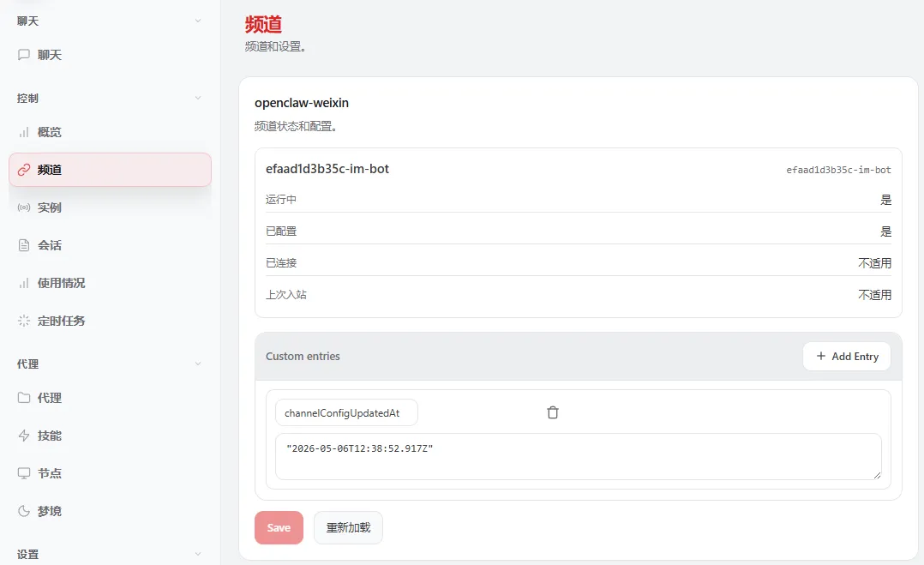The image size is (924, 565).
Task: Click the 实例 broadcast icon
Action: [24, 207]
